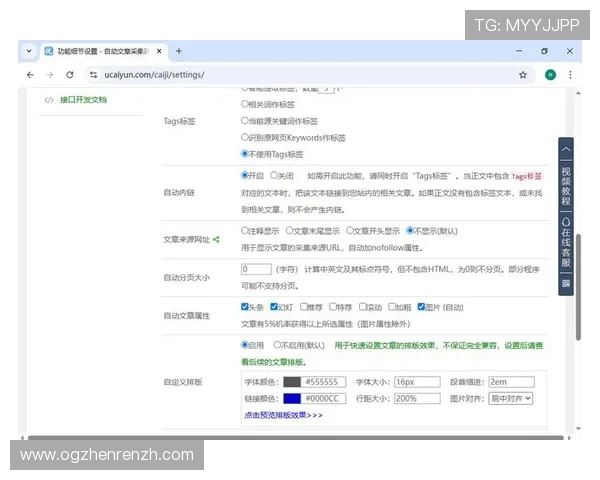Click the 行距大小 field showing 200%
The width and height of the screenshot is (600, 480).
pos(417,399)
